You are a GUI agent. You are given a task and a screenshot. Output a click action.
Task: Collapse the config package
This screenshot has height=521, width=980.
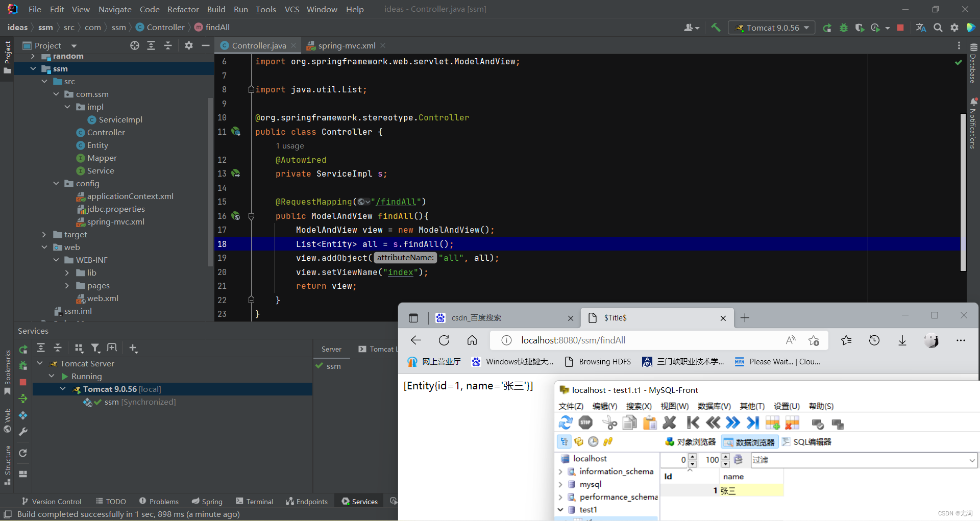point(56,183)
